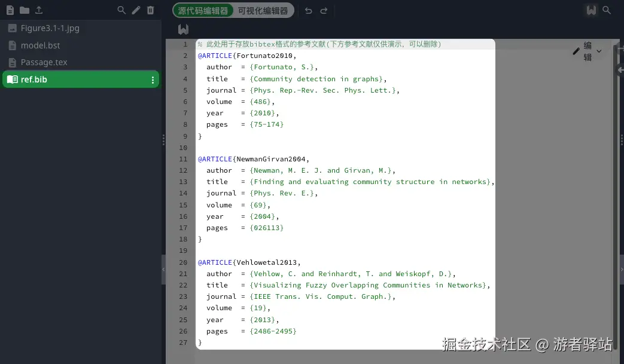This screenshot has width=624, height=364.
Task: Rename the selected file with the pencil icon
Action: coord(136,10)
